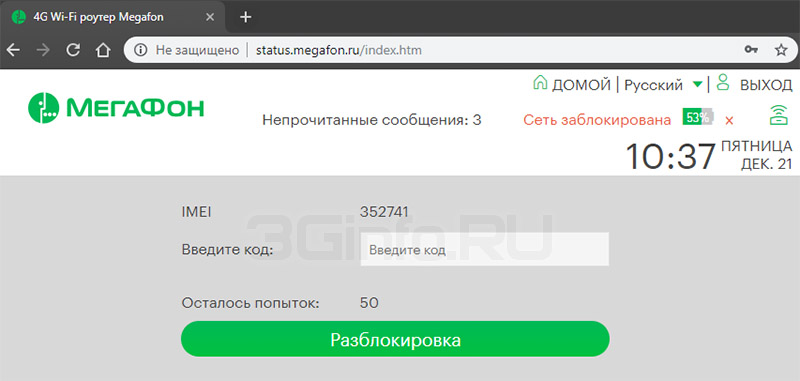This screenshot has width=800, height=381.
Task: Click the 'Сеть заблокирована' status text
Action: pos(597,120)
